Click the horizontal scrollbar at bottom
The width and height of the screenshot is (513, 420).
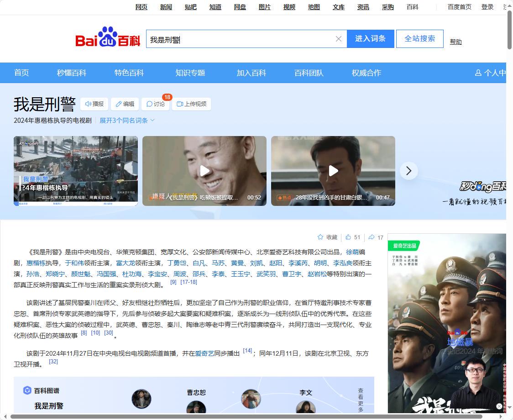(x=246, y=416)
